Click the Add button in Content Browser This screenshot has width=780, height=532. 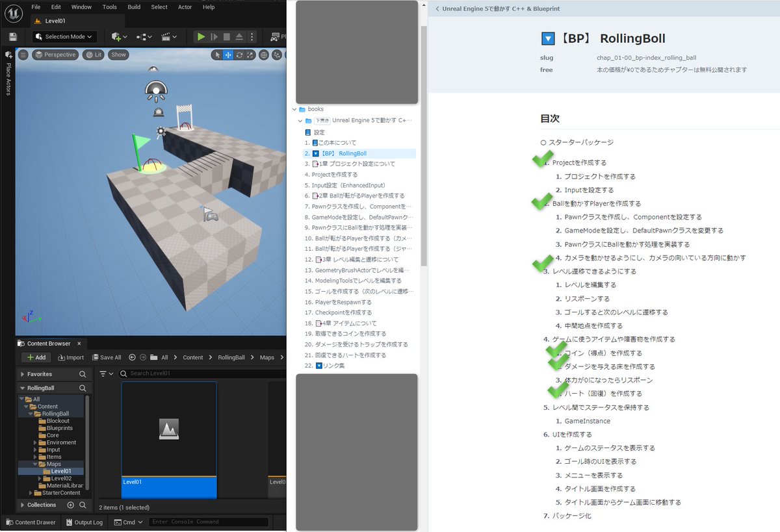pyautogui.click(x=36, y=357)
